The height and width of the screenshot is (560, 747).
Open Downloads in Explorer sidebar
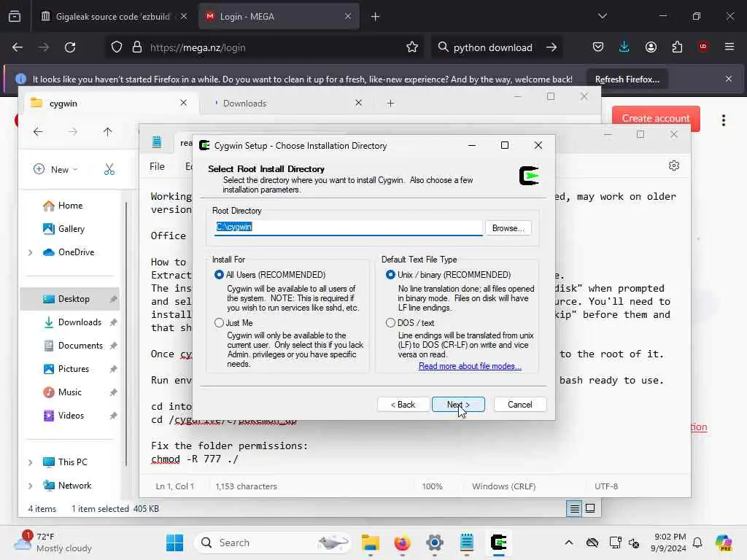point(71,322)
